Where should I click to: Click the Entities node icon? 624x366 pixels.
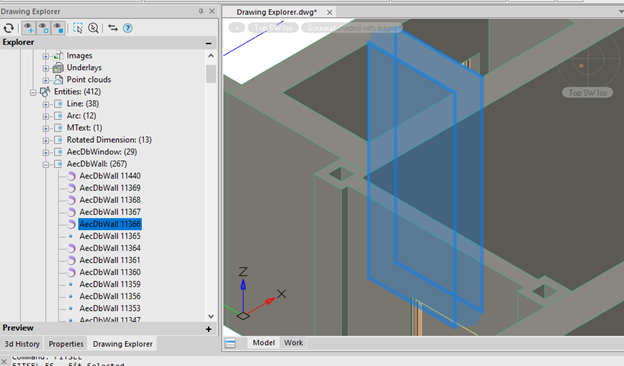pos(45,92)
